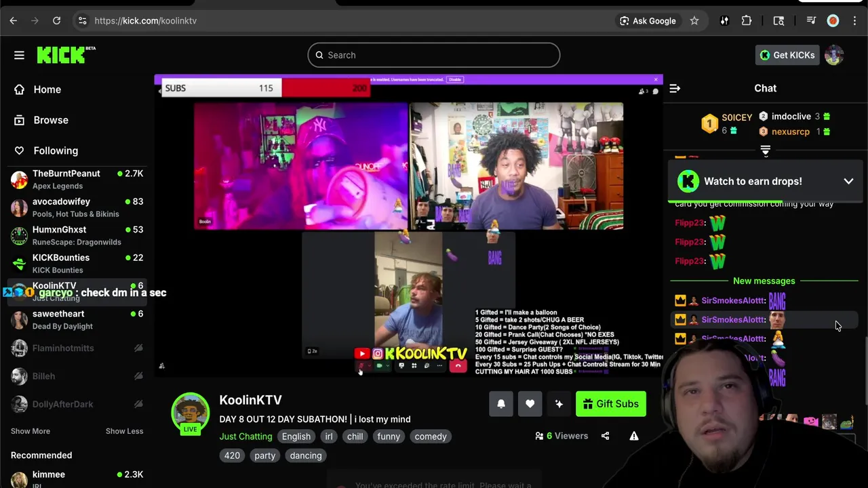Open avocadowifey channel
This screenshot has height=488, width=868.
[77, 207]
